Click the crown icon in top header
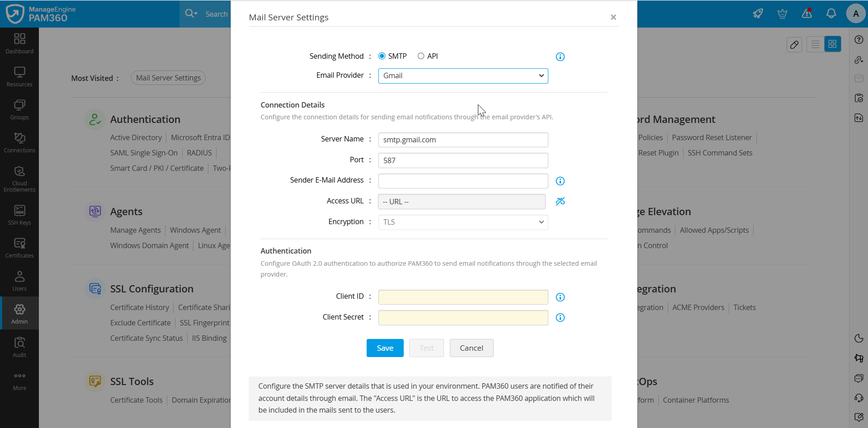 (x=783, y=14)
